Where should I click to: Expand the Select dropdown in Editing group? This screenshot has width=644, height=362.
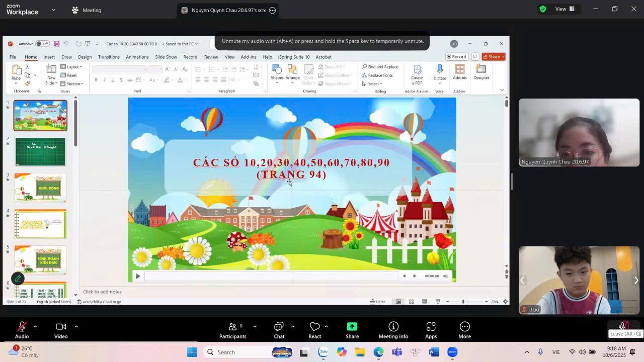(374, 83)
